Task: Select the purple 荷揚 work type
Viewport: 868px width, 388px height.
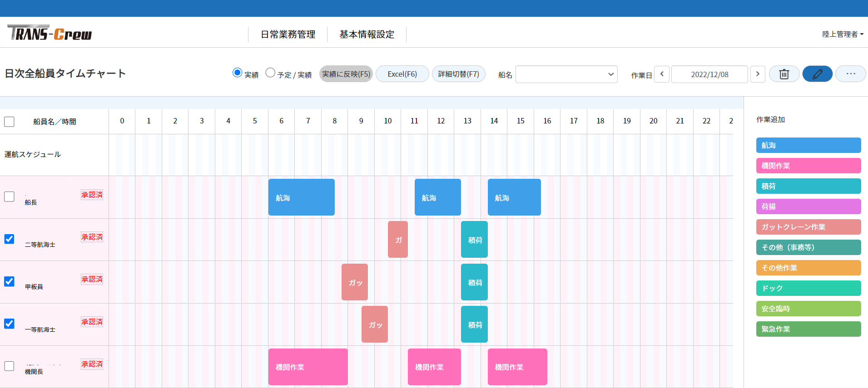Action: click(808, 206)
